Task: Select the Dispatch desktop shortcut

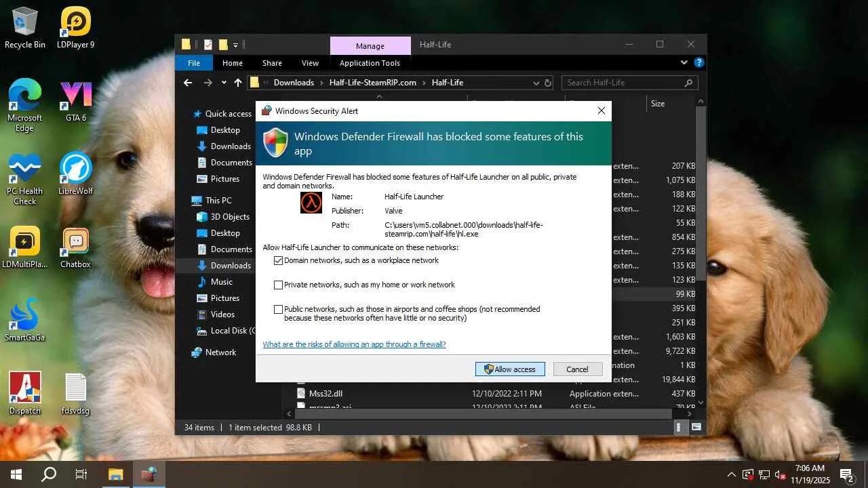Action: point(25,394)
